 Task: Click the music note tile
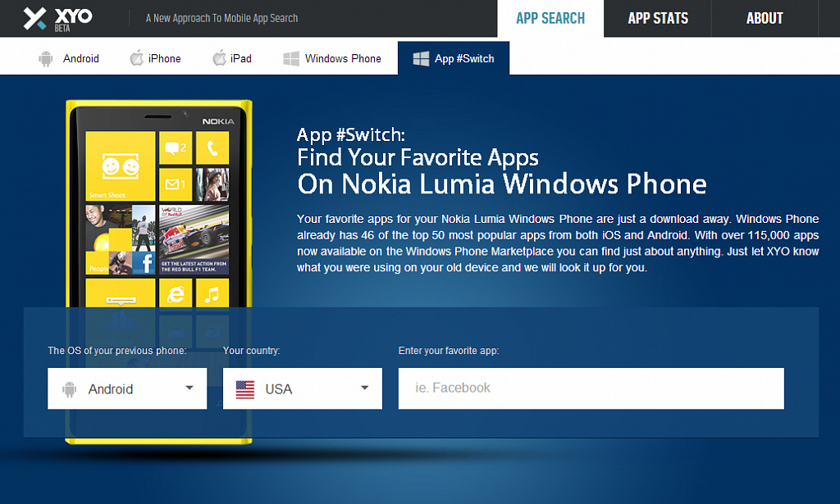[212, 293]
